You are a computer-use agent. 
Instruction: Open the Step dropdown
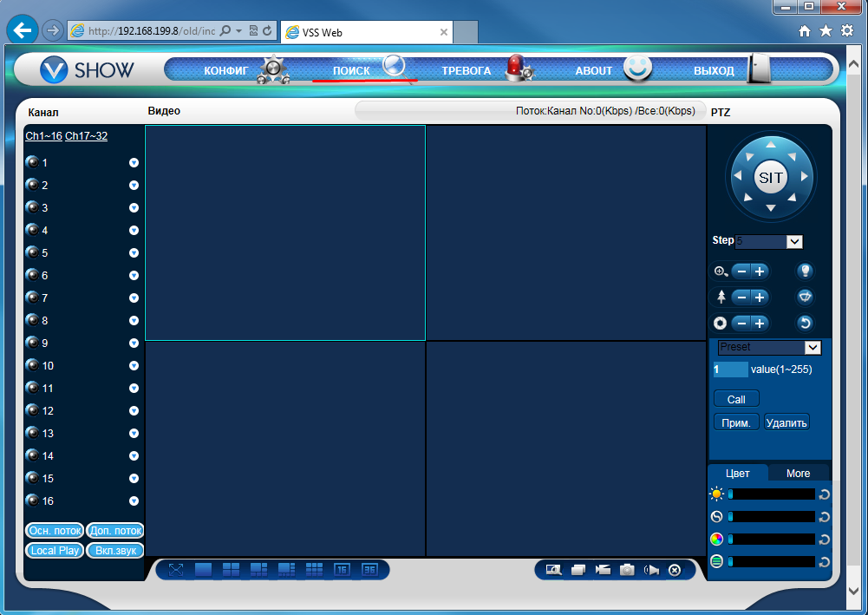tap(794, 241)
